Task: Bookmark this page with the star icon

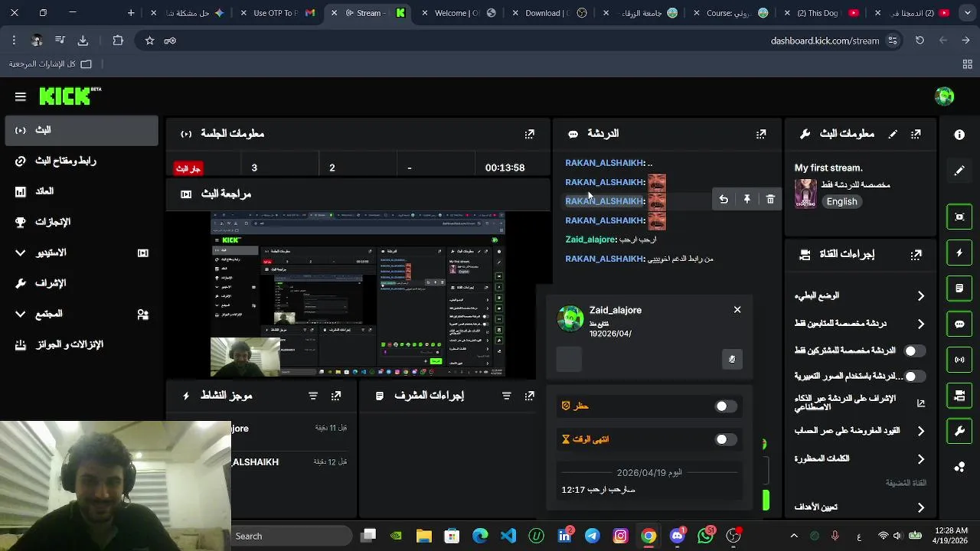Action: click(x=149, y=41)
